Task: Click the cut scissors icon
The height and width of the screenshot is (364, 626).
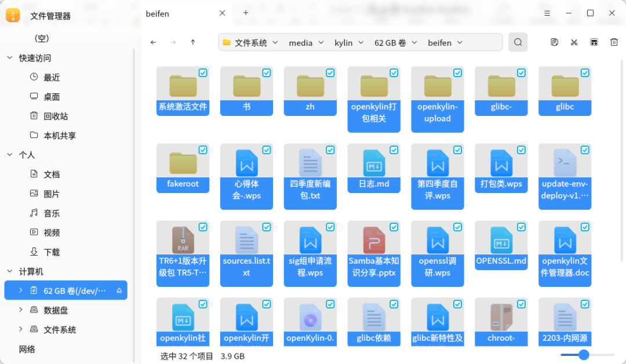Action: pyautogui.click(x=574, y=42)
